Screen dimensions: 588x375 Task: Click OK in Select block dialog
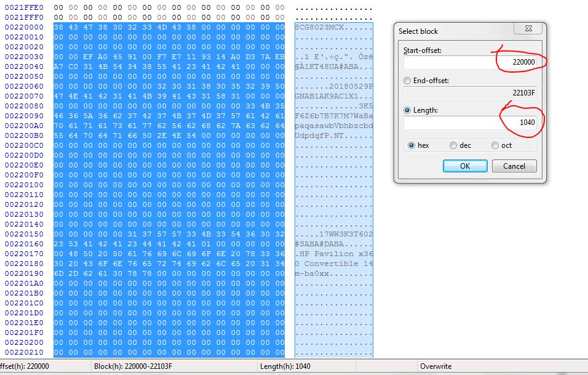pos(465,166)
